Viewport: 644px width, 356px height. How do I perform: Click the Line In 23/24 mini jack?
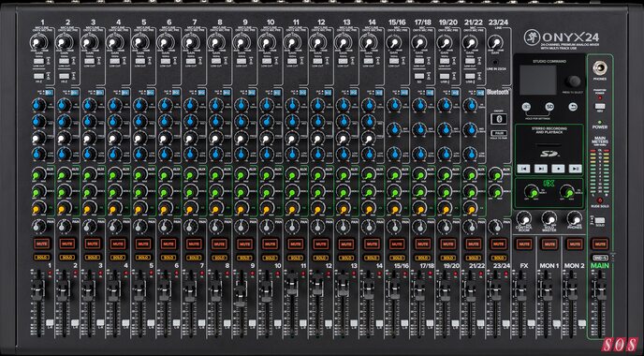tap(496, 62)
